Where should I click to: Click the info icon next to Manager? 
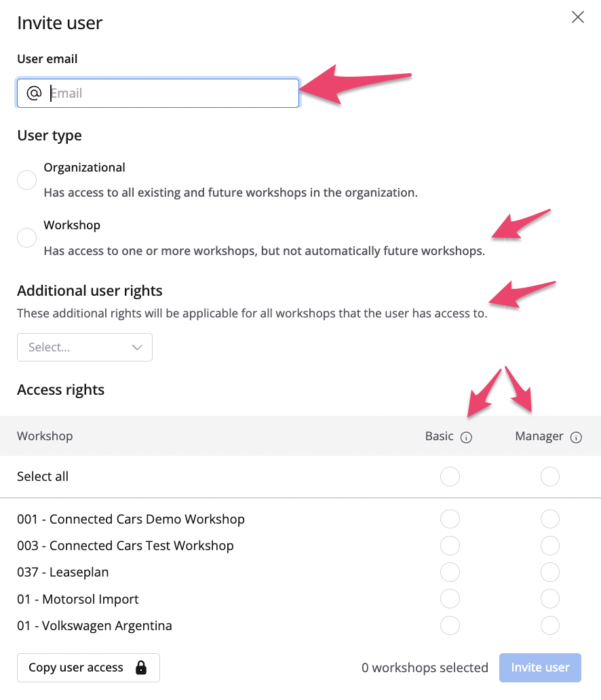pos(576,437)
